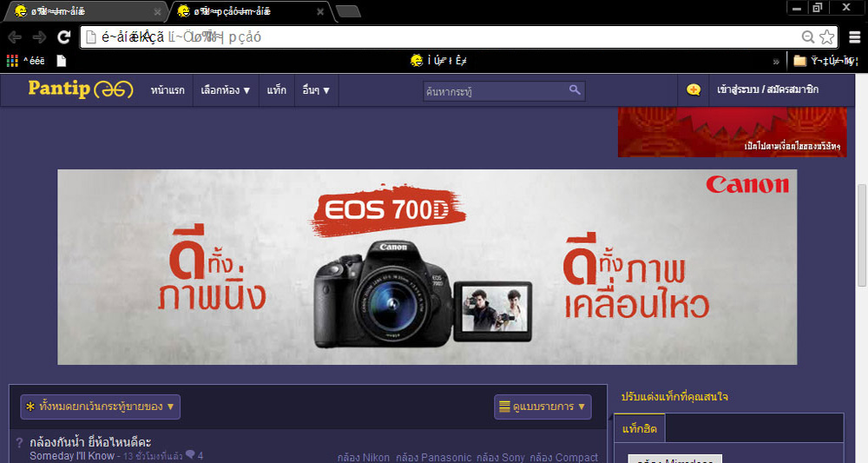Screen dimensions: 868x463
Task: Show hidden bookmarks with the double chevron
Action: coord(775,61)
